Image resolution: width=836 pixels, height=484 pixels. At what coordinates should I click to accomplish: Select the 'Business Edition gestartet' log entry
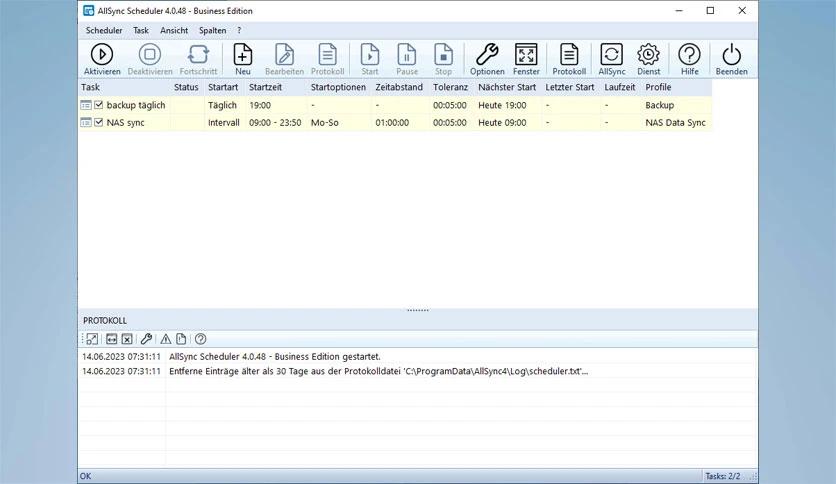(417, 357)
